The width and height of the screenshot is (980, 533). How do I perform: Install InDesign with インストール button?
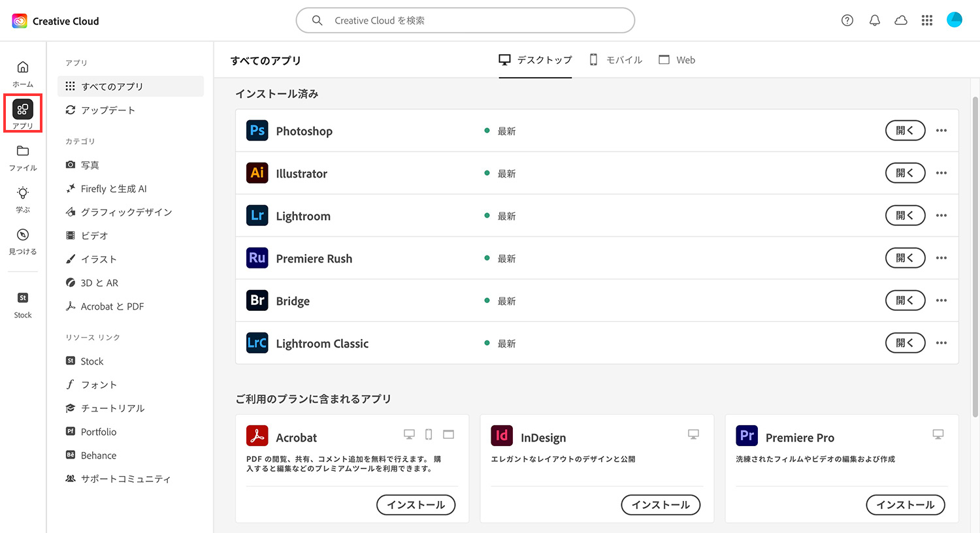tap(661, 505)
